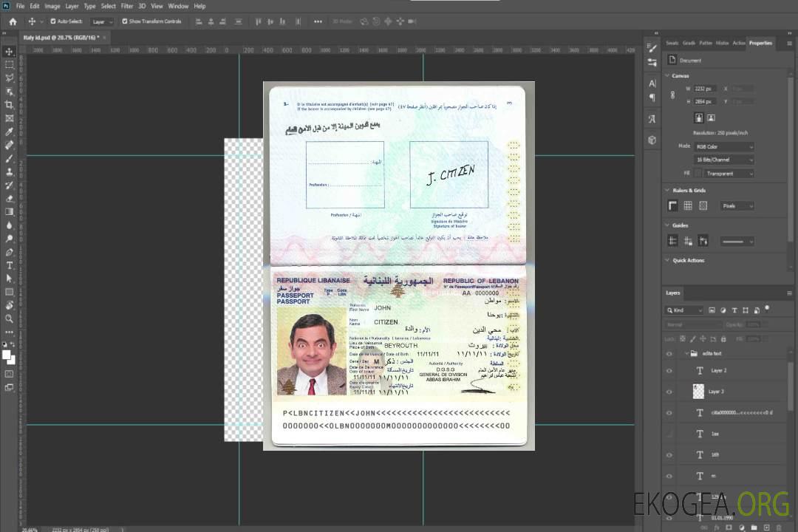The image size is (798, 532).
Task: Select the Gradient tool
Action: [x=9, y=212]
